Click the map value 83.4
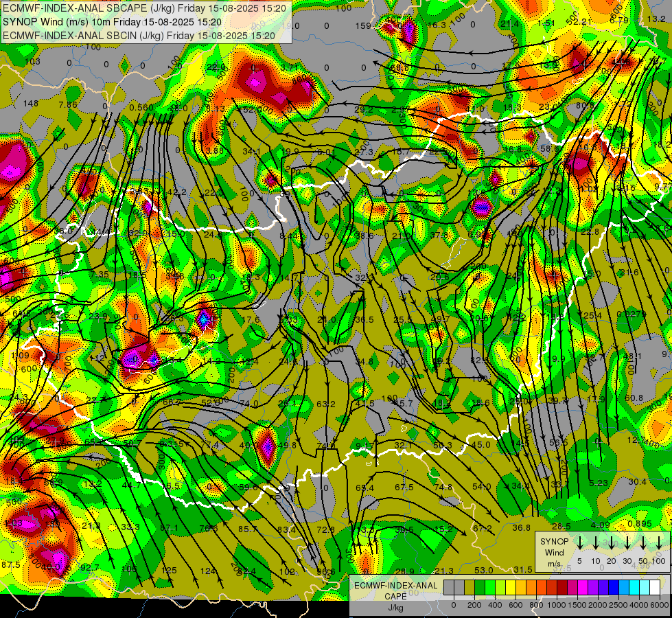672x618 pixels. coord(286,529)
